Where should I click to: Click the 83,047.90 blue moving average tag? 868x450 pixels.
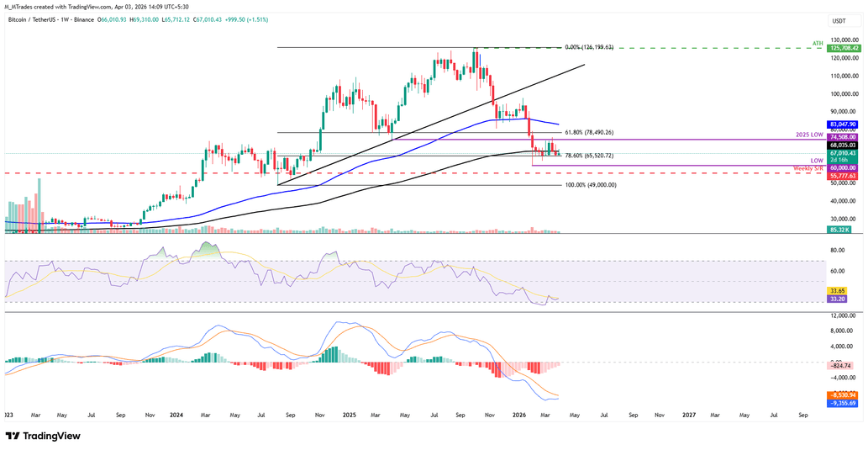tap(843, 124)
